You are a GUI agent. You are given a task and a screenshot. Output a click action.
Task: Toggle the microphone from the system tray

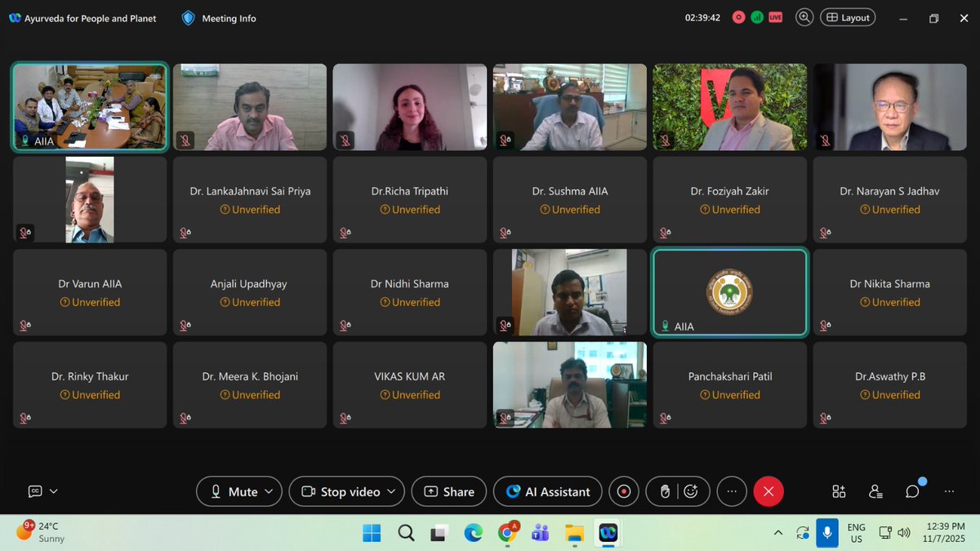827,533
